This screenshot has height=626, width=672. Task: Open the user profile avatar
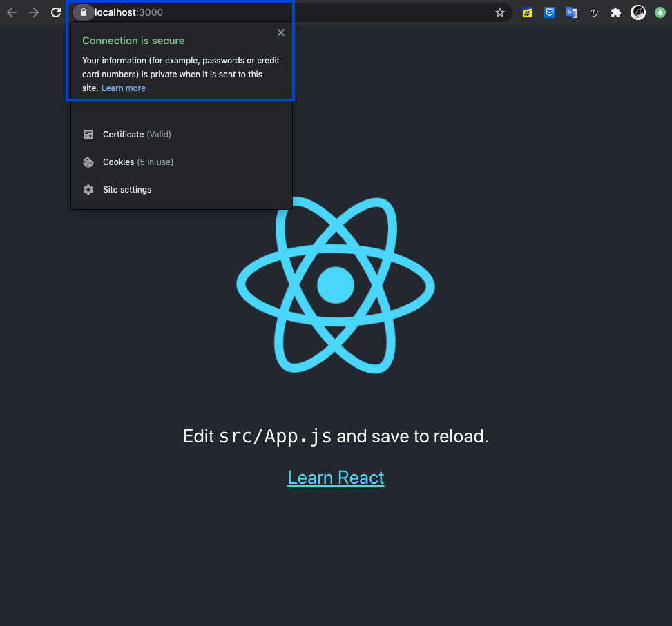click(638, 12)
